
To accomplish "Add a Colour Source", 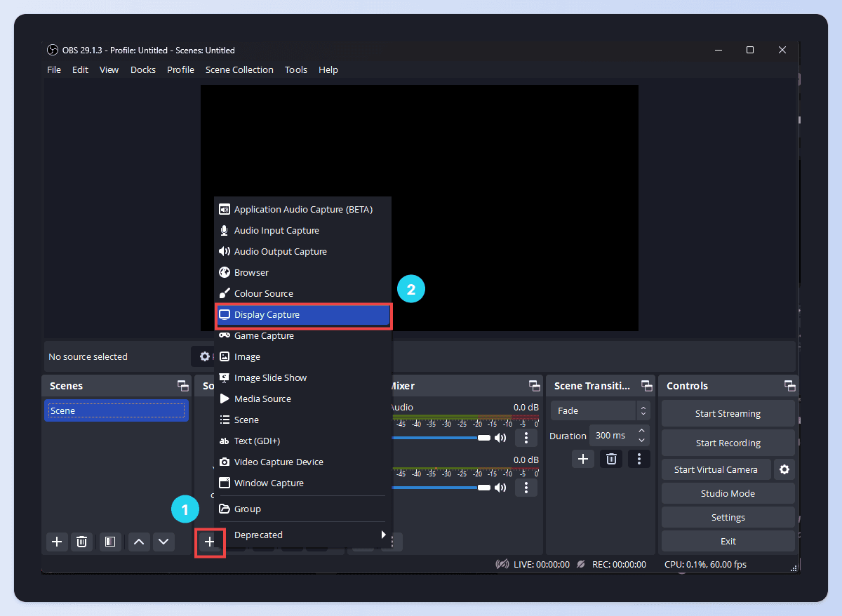I will click(x=302, y=293).
